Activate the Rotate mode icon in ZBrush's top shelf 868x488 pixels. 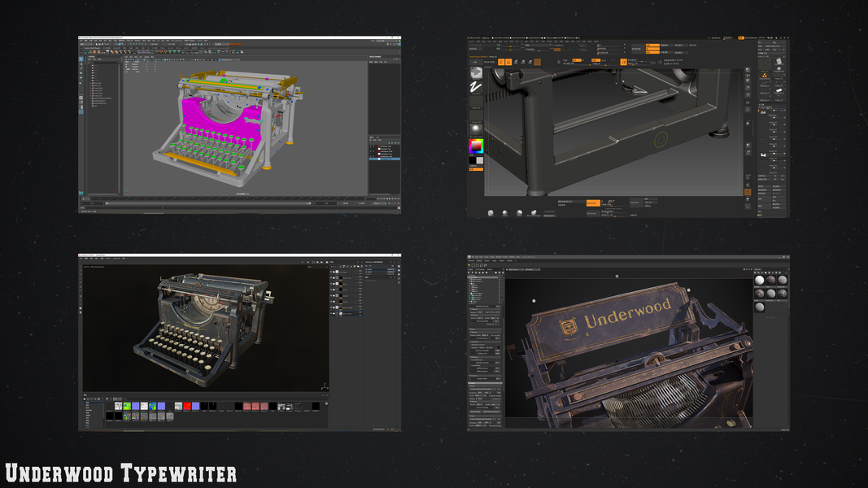[x=530, y=62]
